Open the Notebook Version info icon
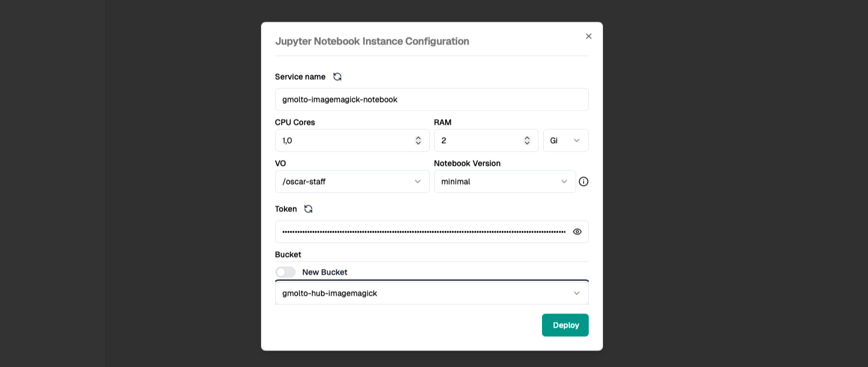 584,182
